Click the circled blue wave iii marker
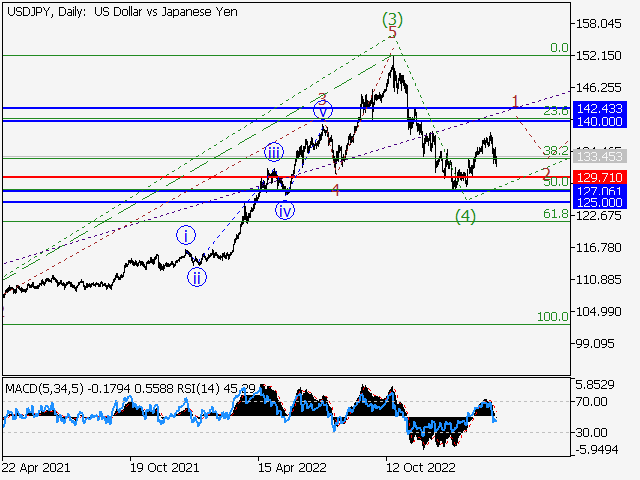Image resolution: width=640 pixels, height=480 pixels. 273,153
